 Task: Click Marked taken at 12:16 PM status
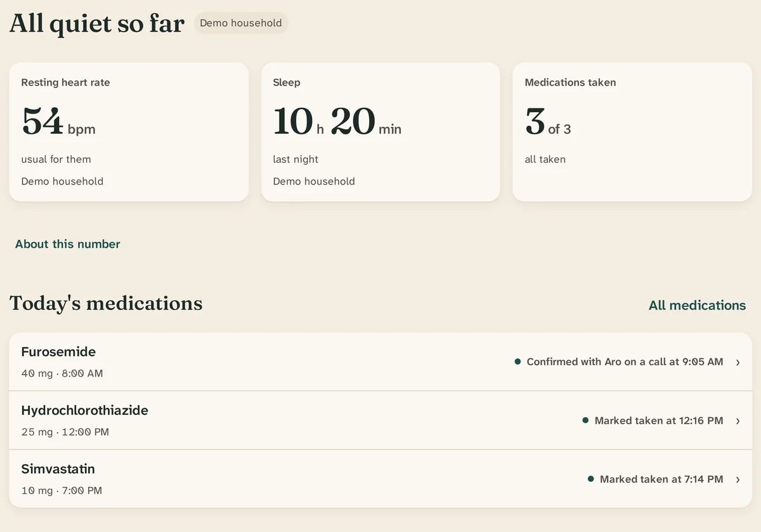(x=659, y=420)
